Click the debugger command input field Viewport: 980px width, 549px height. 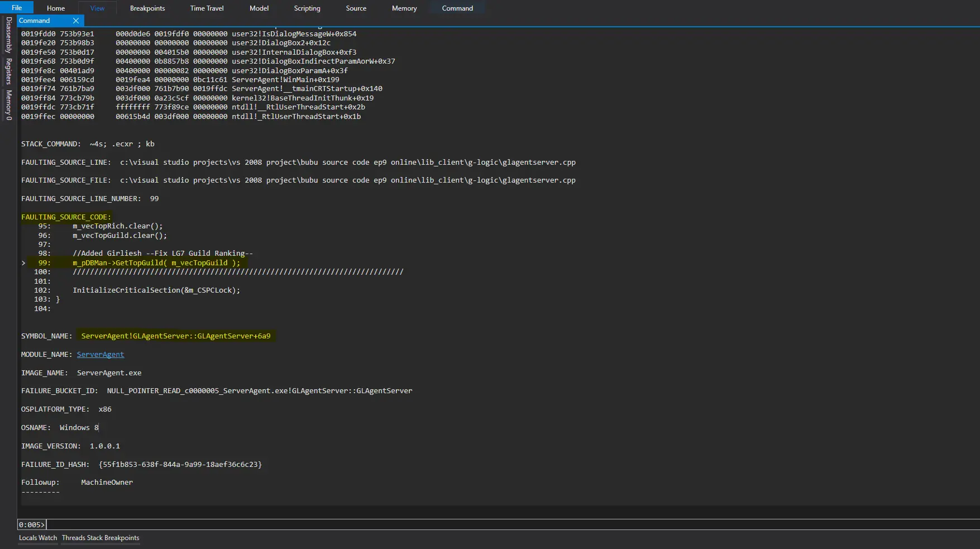(513, 524)
